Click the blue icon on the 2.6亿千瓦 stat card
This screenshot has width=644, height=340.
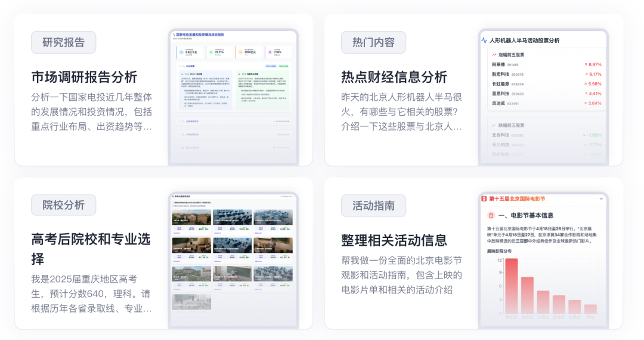[x=181, y=52]
